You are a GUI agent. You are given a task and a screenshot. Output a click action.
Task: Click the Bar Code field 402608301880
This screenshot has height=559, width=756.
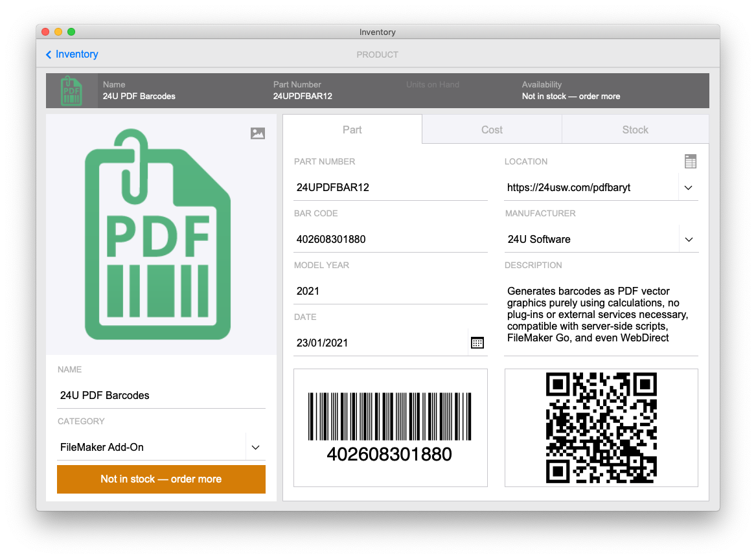(x=391, y=240)
